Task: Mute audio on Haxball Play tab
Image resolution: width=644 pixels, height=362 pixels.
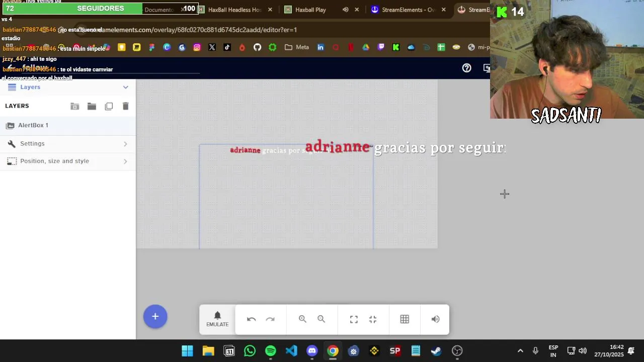Action: tap(345, 10)
